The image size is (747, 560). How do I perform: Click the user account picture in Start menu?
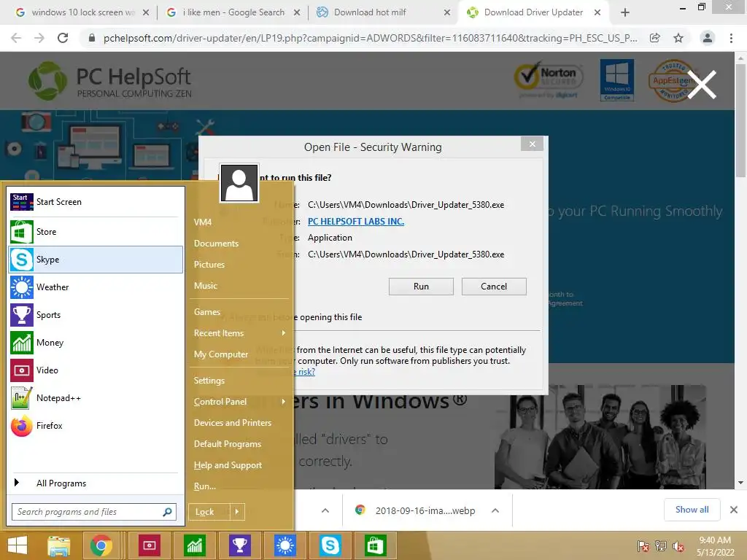click(239, 183)
